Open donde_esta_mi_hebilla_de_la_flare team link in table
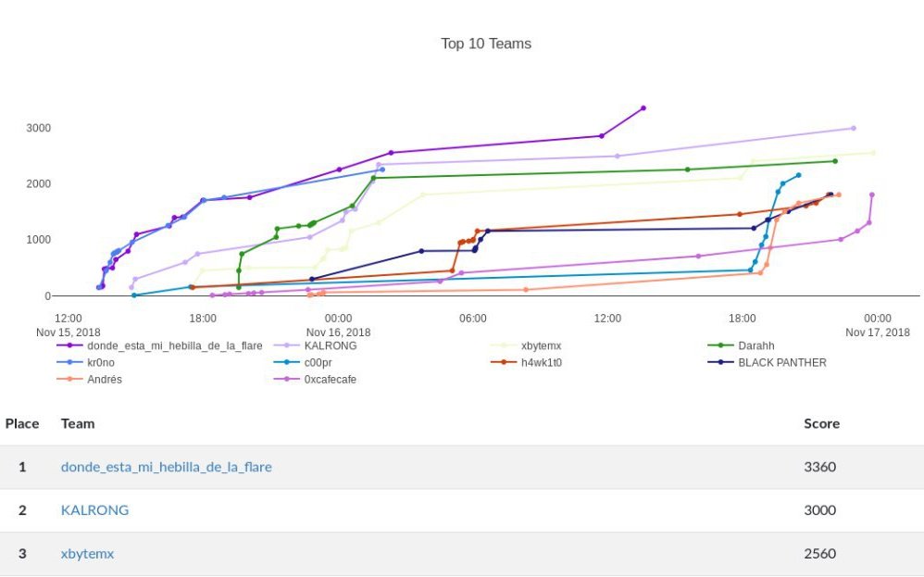The width and height of the screenshot is (924, 577). 166,467
